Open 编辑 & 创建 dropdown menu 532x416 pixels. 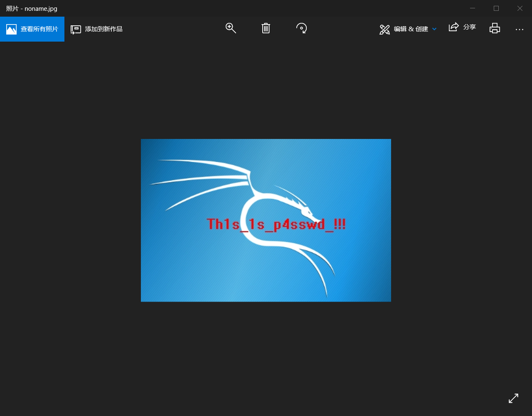coord(408,29)
